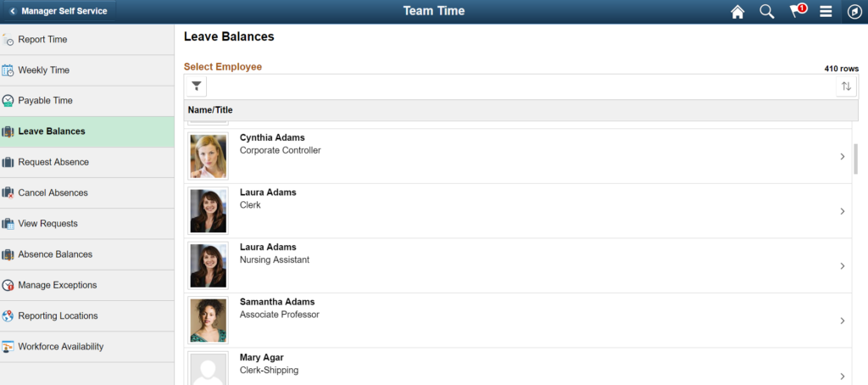Click the sort arrows icon
This screenshot has height=385, width=868.
pyautogui.click(x=846, y=86)
